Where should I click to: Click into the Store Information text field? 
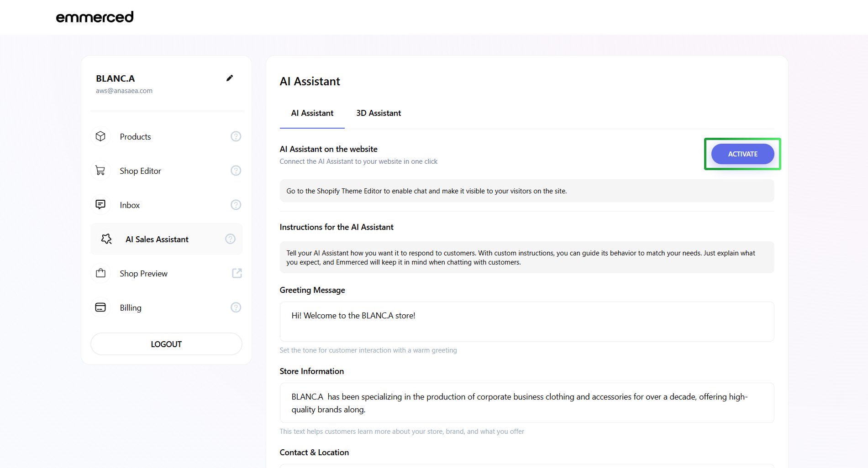526,403
